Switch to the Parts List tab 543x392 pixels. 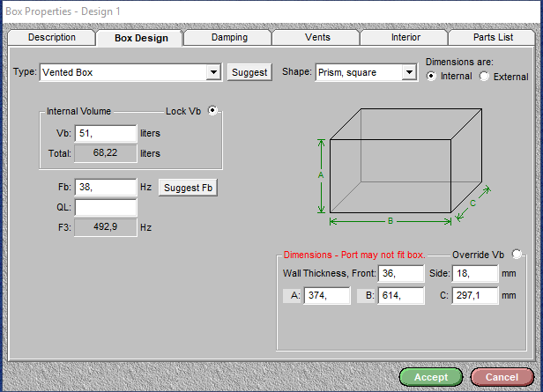coord(494,38)
